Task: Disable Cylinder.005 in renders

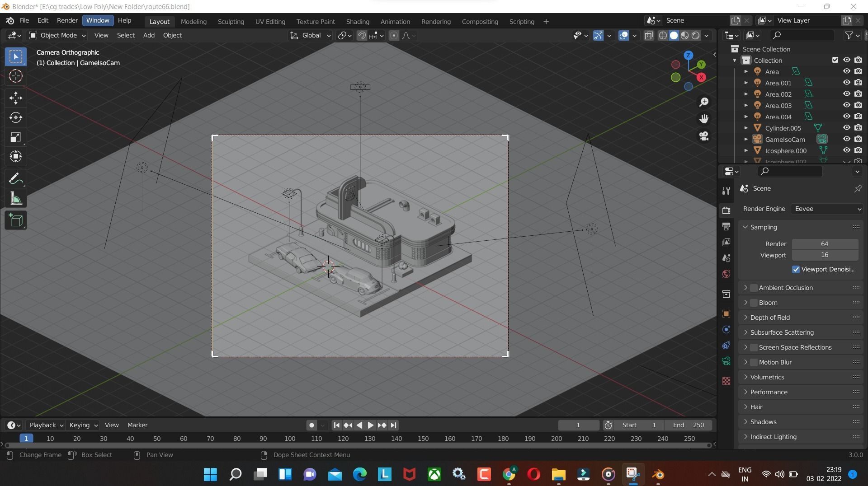Action: point(858,128)
